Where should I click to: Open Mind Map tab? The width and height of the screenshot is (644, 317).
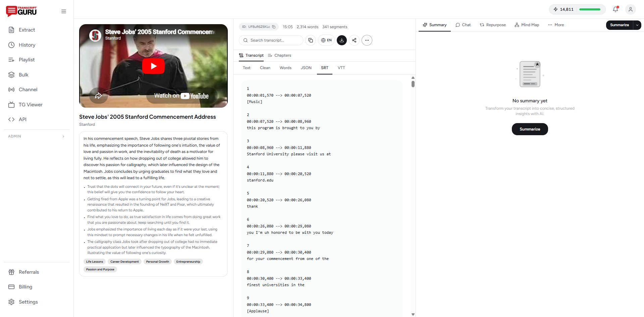click(527, 25)
